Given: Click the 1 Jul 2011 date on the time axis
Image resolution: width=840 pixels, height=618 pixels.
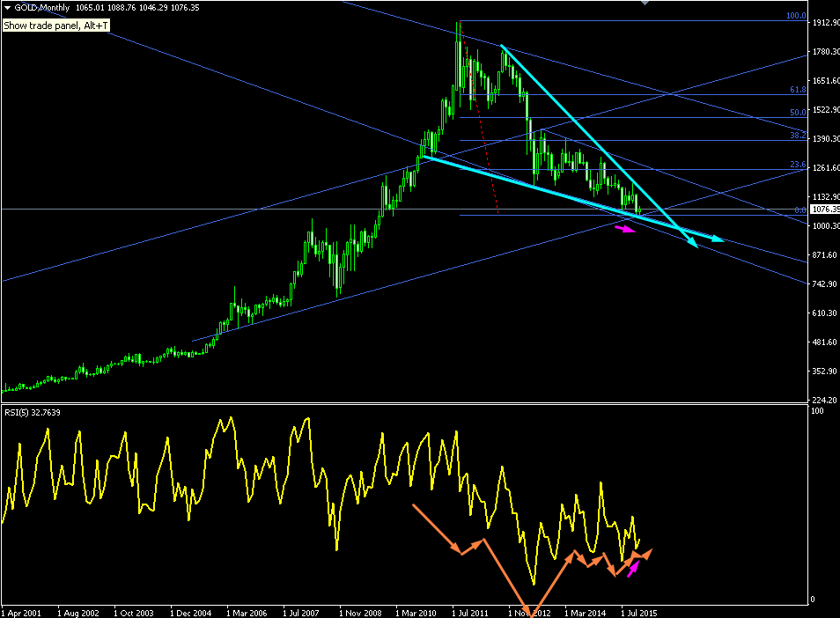Looking at the screenshot, I should point(470,613).
